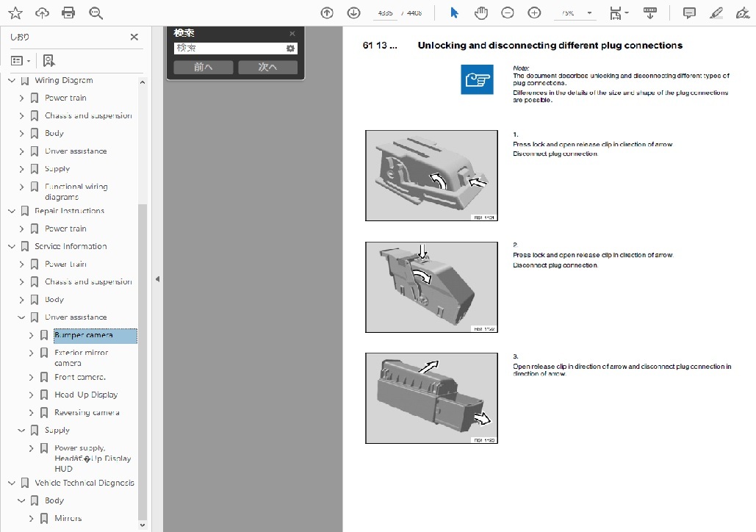Open search settings gear in find box

coord(290,48)
